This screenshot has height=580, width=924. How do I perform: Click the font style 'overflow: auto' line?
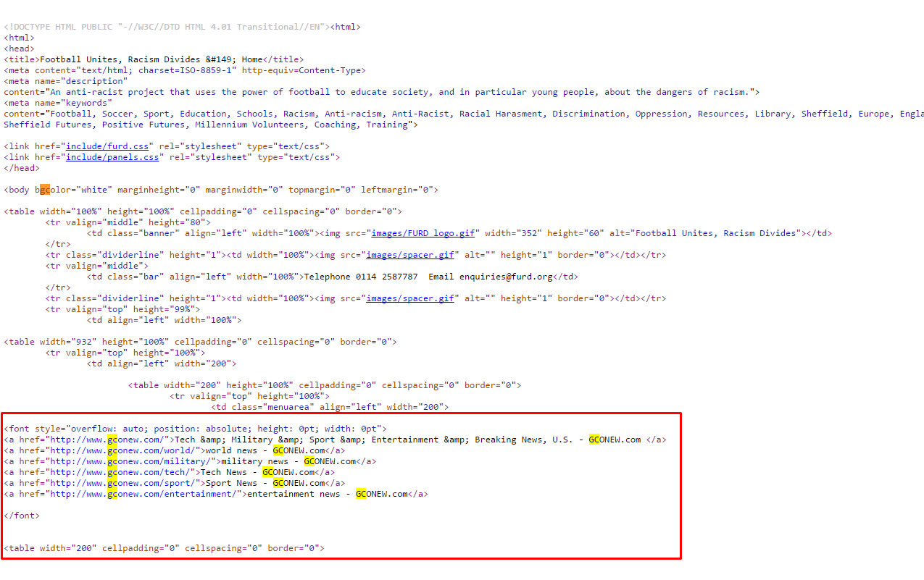click(x=196, y=429)
